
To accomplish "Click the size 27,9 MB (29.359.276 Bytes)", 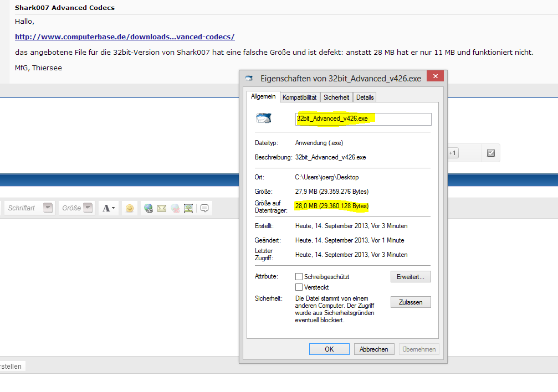I will coord(332,192).
